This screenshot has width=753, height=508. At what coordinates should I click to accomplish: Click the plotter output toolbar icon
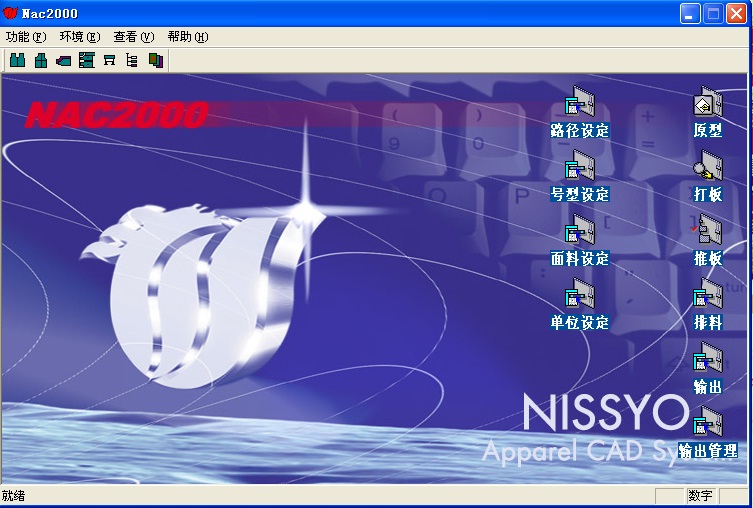[x=109, y=60]
